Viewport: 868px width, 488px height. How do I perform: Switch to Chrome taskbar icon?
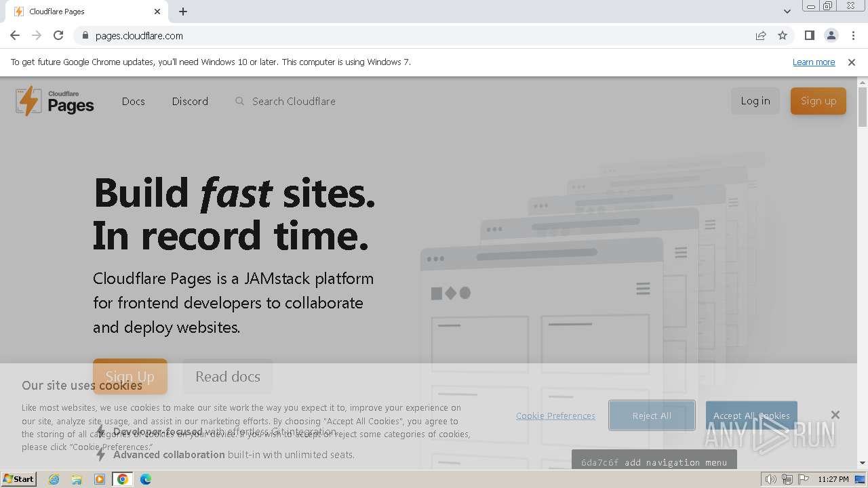click(x=123, y=479)
